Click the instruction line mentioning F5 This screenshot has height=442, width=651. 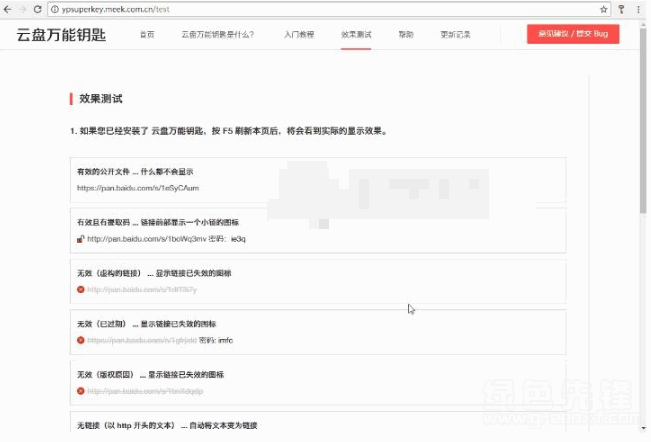pyautogui.click(x=229, y=131)
